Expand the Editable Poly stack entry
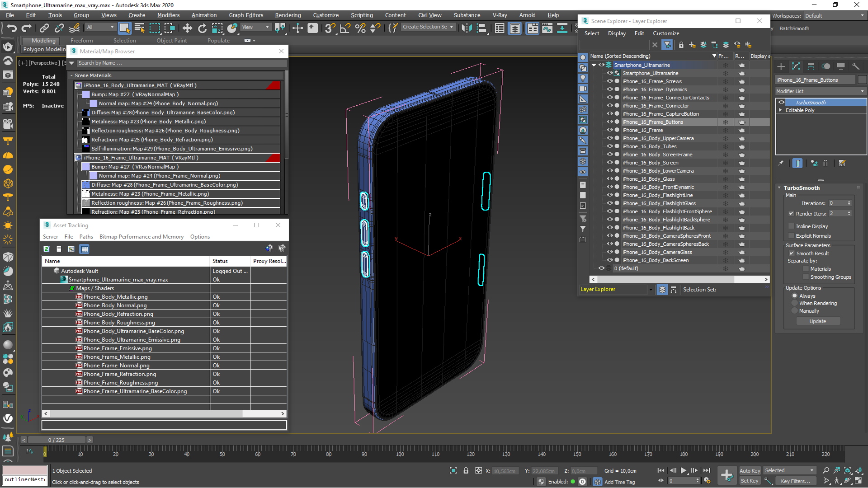Image resolution: width=868 pixels, height=488 pixels. pos(781,110)
